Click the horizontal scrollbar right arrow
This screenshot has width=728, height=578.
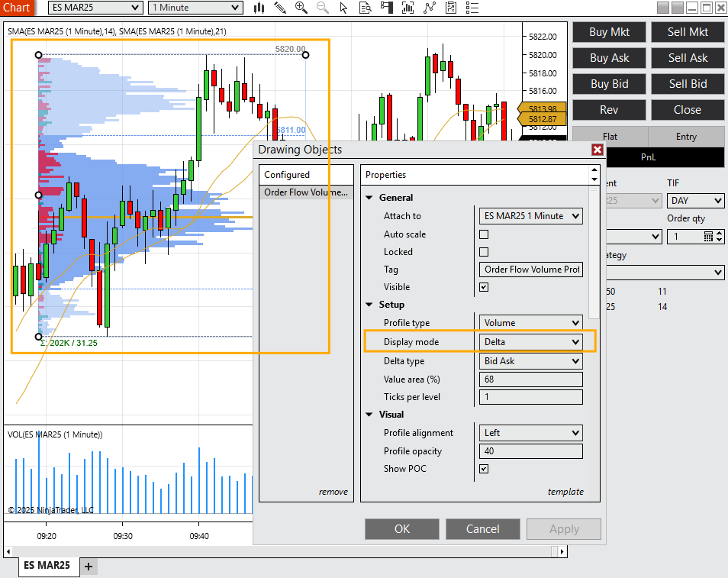562,551
